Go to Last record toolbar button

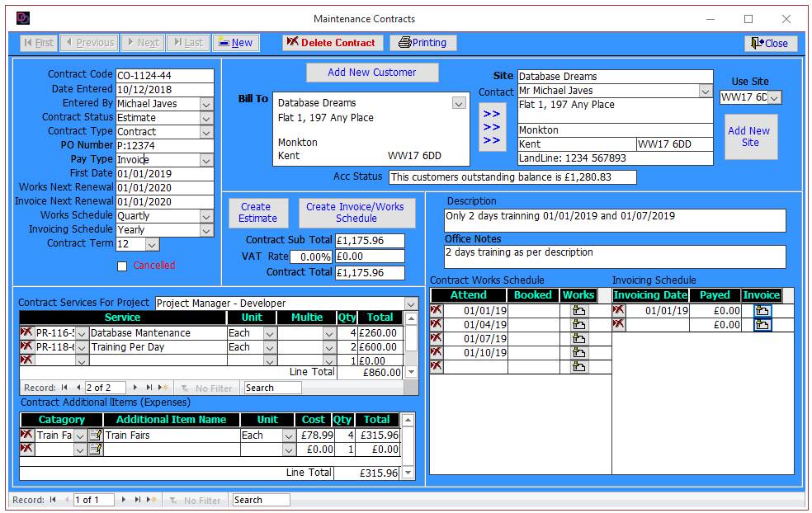click(x=188, y=42)
